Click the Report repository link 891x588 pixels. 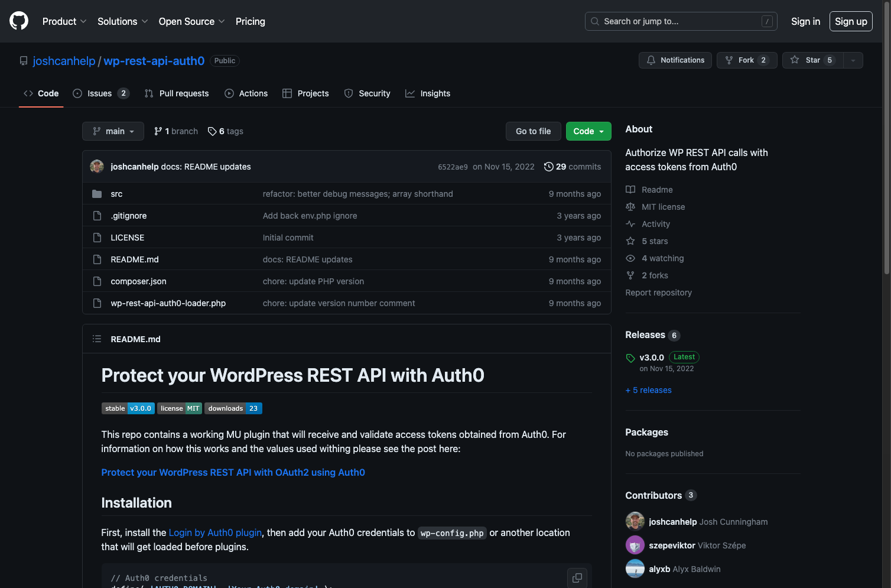pos(659,293)
